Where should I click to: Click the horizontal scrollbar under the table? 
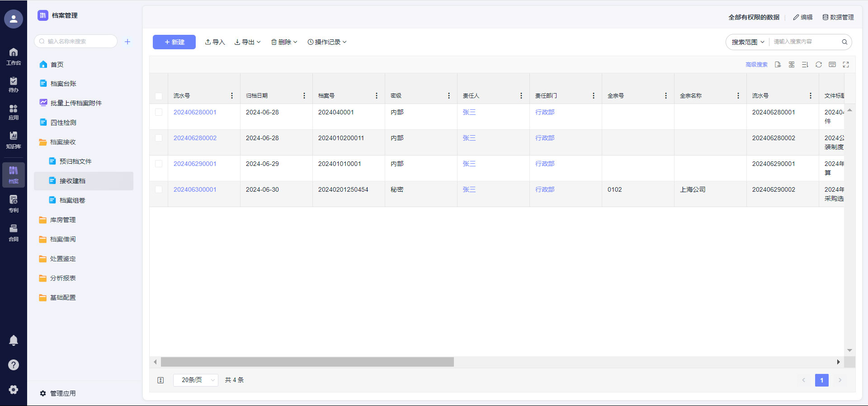307,362
